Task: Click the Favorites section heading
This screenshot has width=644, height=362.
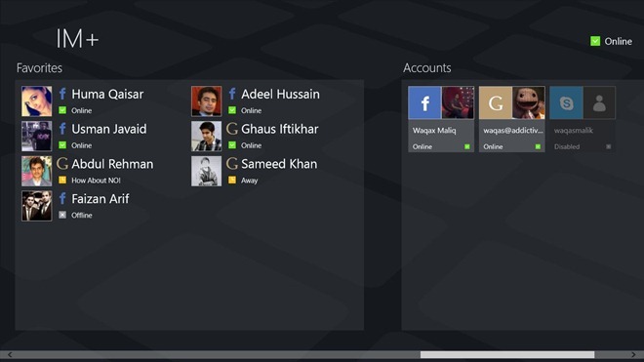Action: (x=39, y=67)
